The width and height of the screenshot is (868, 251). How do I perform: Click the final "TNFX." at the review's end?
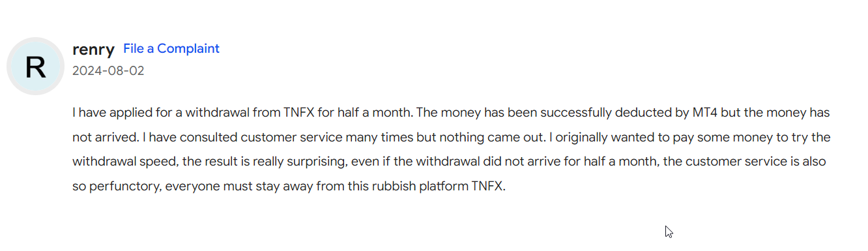click(x=489, y=186)
